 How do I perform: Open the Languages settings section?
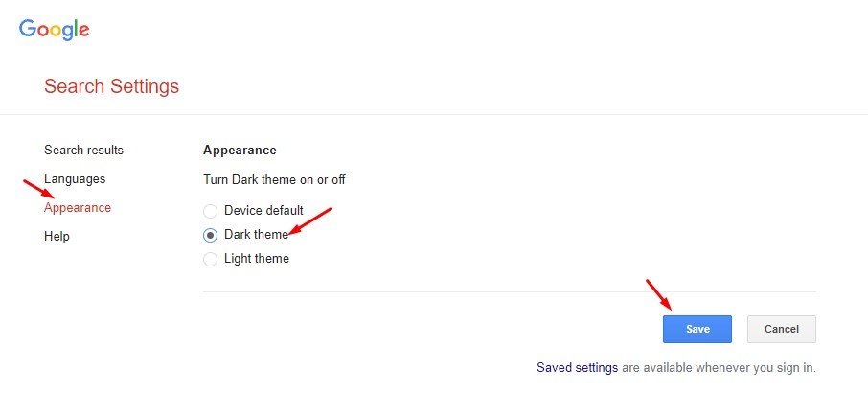(75, 179)
